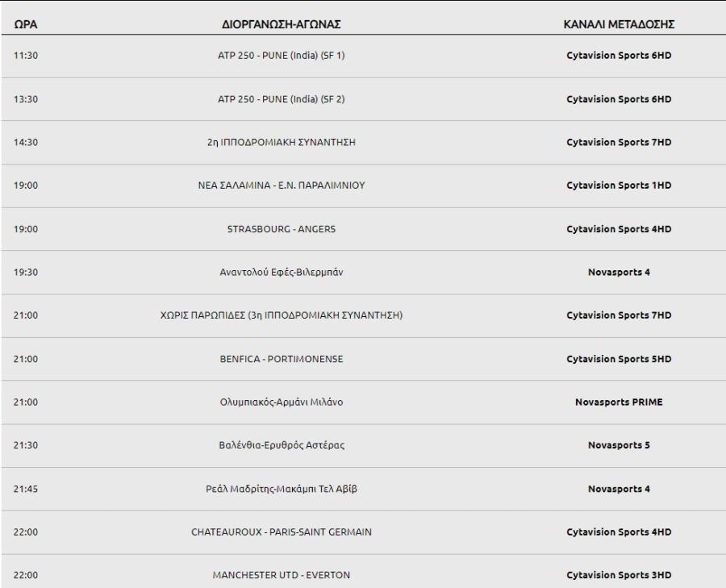Select the BENFICA - PORTIMONENSE match
Image resolution: width=726 pixels, height=588 pixels.
[281, 359]
